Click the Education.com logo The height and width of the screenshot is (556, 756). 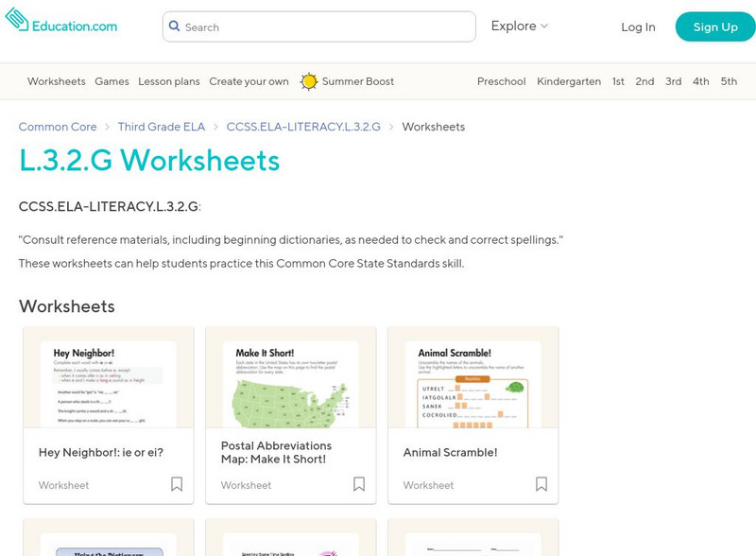61,21
